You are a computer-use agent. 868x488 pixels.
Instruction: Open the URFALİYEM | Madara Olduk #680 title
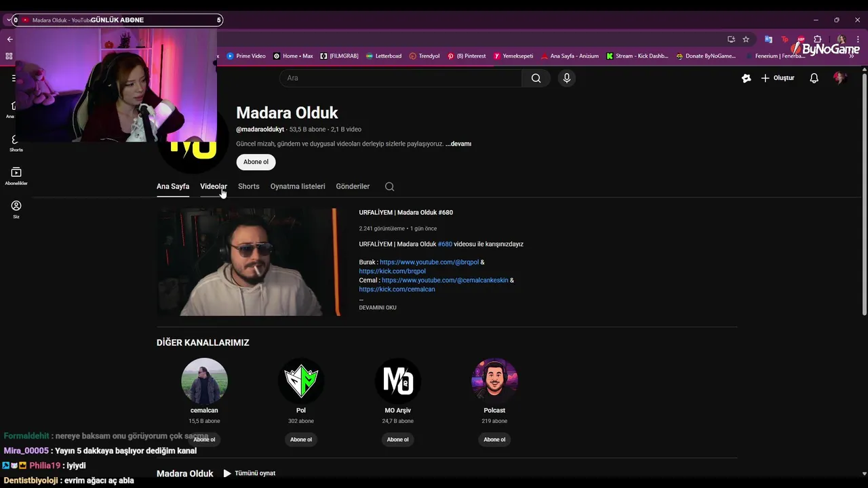pos(406,213)
